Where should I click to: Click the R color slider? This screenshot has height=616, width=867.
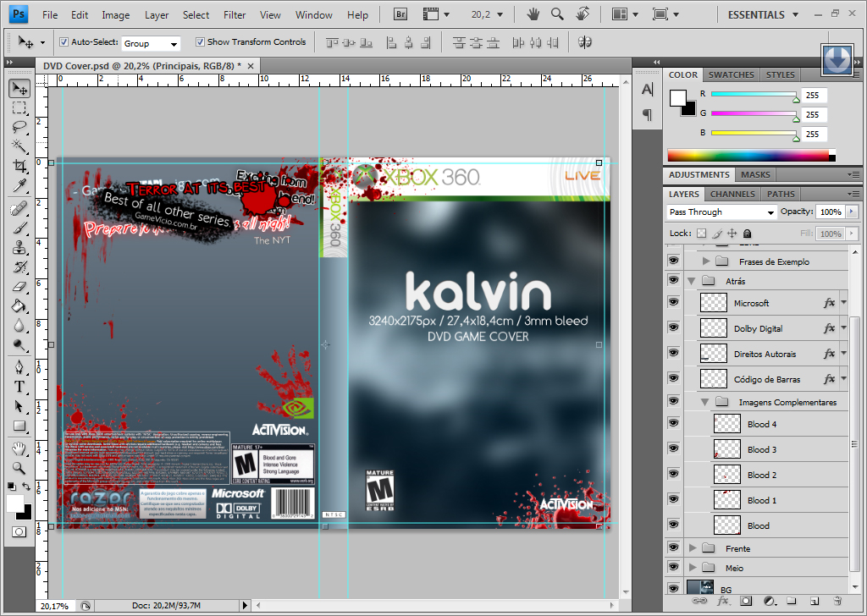point(755,94)
